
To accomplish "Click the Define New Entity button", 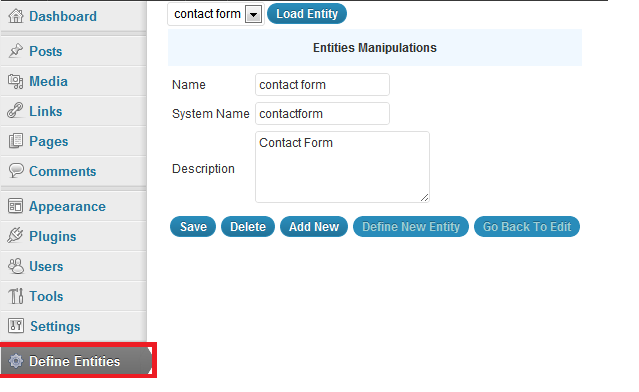I will 411,227.
